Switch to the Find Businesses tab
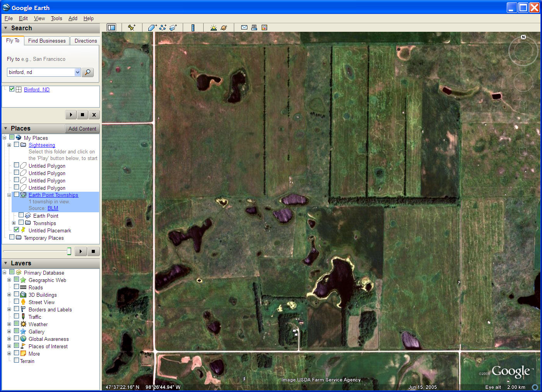Viewport: 542px width, 392px height. [47, 41]
